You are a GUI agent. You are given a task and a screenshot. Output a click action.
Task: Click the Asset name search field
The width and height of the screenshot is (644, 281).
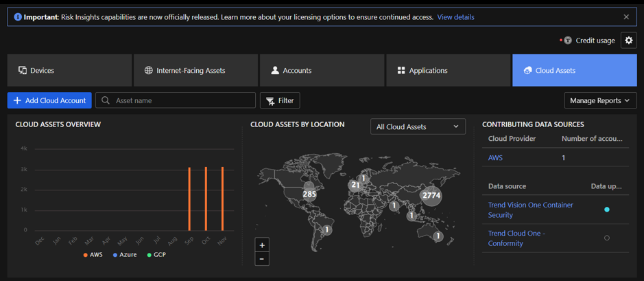click(182, 100)
